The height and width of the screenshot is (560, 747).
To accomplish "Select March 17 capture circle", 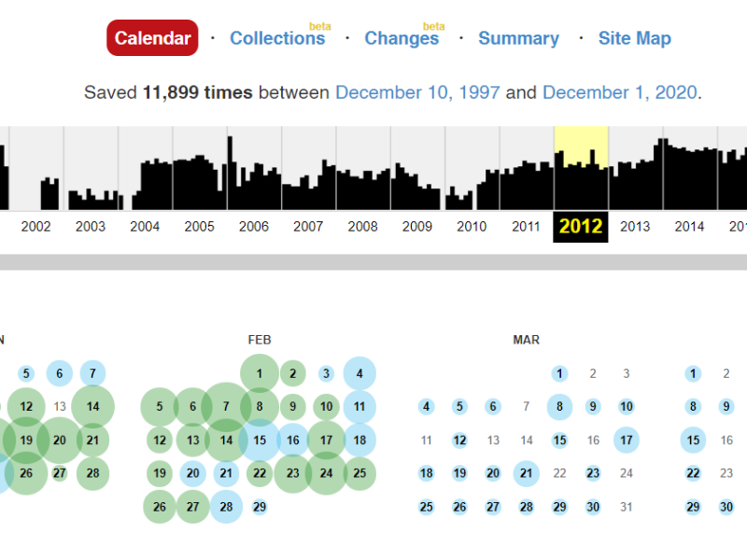I will (x=626, y=441).
